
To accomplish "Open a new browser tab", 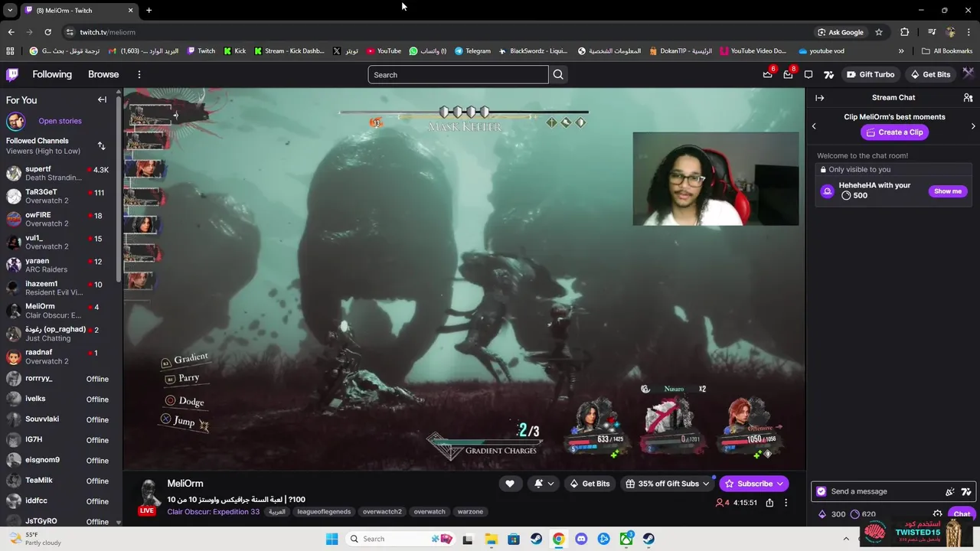I will click(x=149, y=10).
